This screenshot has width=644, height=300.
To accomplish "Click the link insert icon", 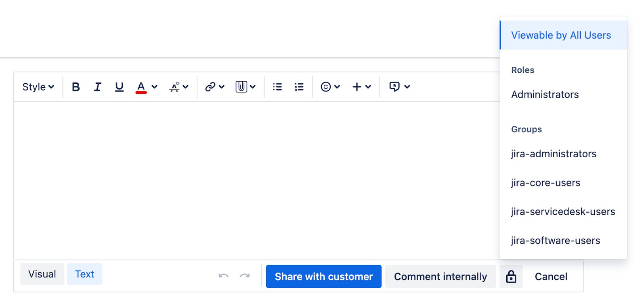I will pos(210,87).
